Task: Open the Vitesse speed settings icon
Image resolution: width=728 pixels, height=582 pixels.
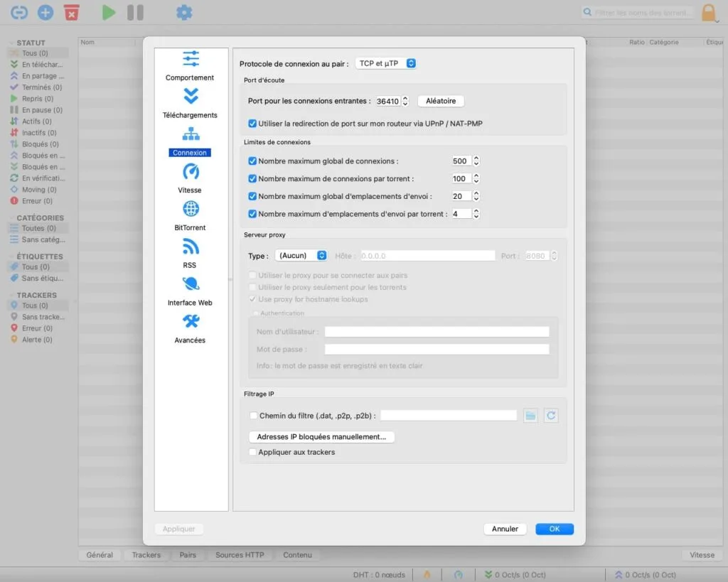Action: point(191,171)
